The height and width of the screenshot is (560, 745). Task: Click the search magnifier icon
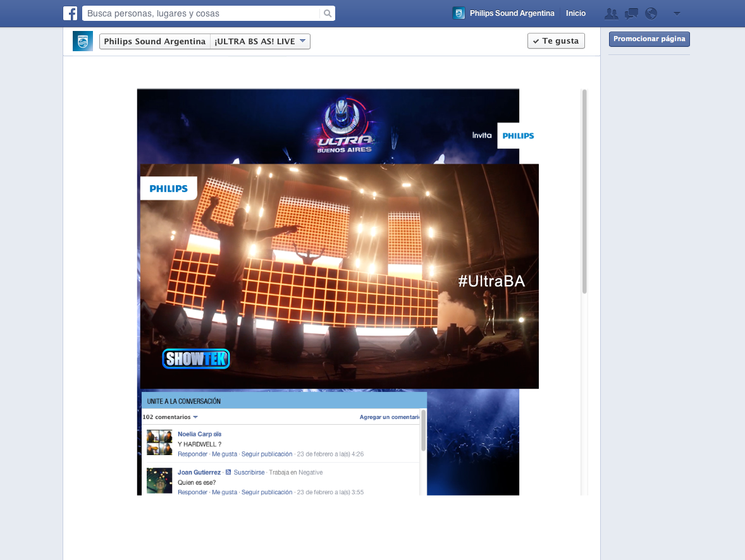pos(328,13)
